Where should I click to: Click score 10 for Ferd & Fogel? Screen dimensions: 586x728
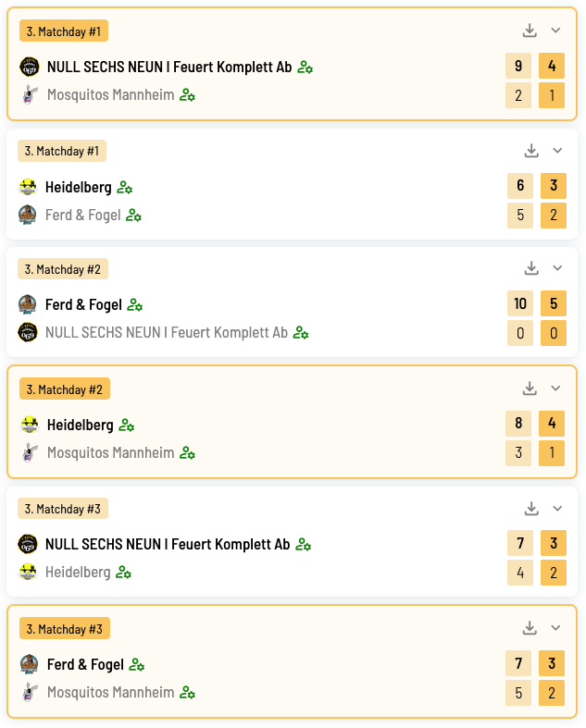pos(519,304)
